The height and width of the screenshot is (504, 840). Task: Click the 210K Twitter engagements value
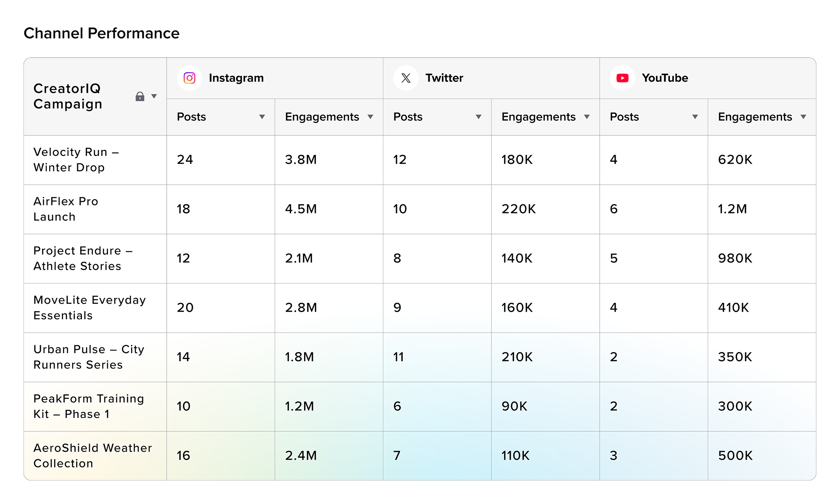517,357
